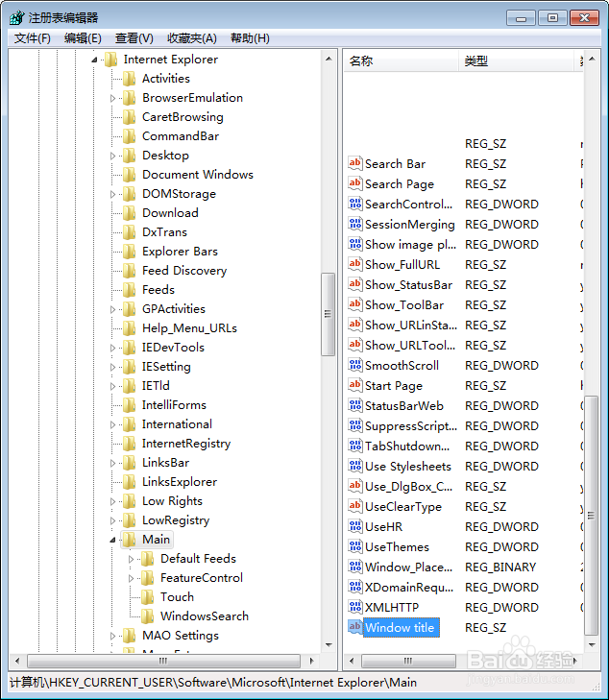
Task: Click the Start Page string icon
Action: tap(355, 385)
